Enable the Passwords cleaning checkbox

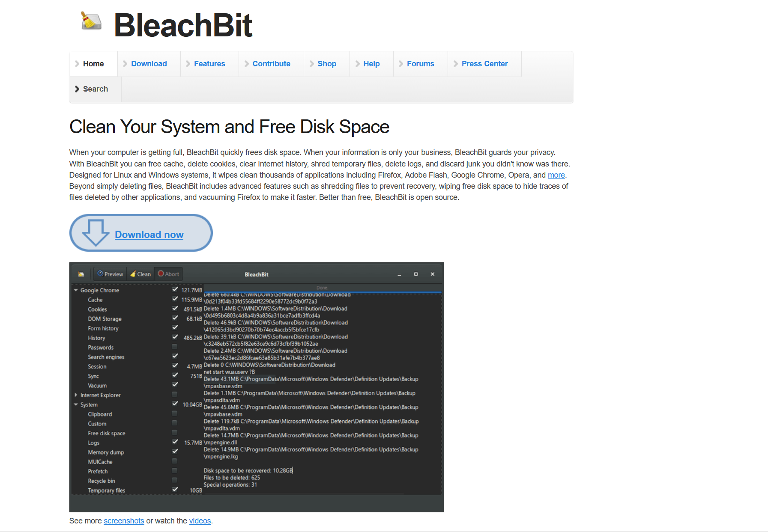pyautogui.click(x=175, y=347)
